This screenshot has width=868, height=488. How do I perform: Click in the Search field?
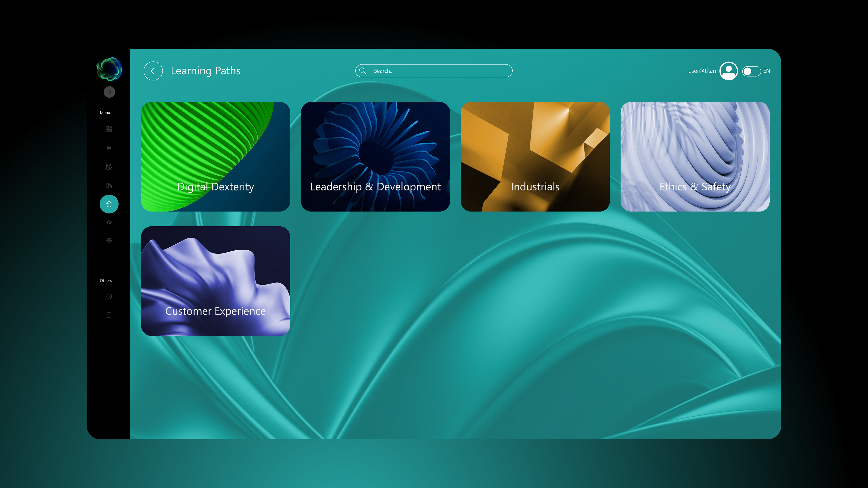click(438, 71)
